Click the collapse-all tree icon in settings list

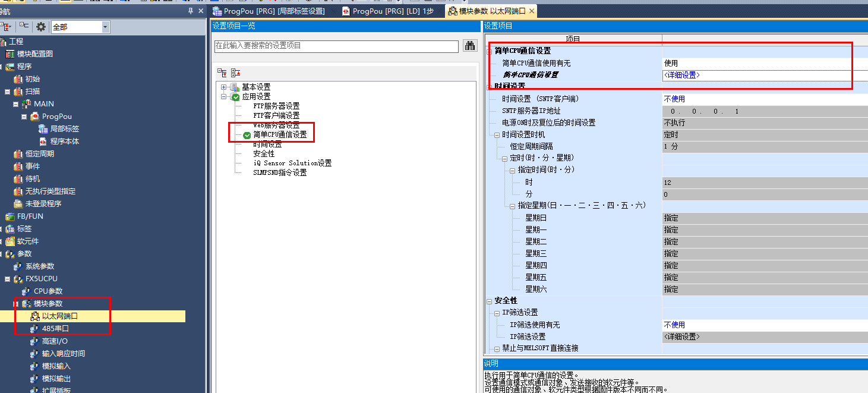click(x=235, y=73)
